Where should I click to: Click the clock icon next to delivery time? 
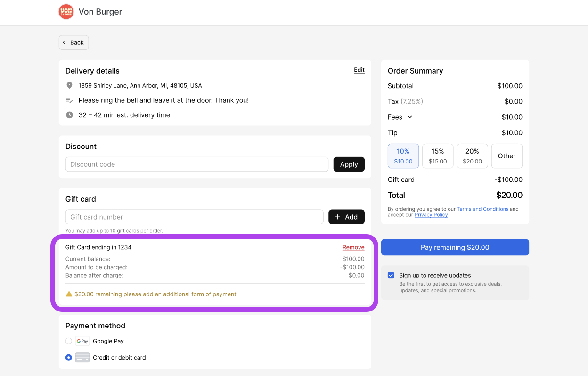69,114
